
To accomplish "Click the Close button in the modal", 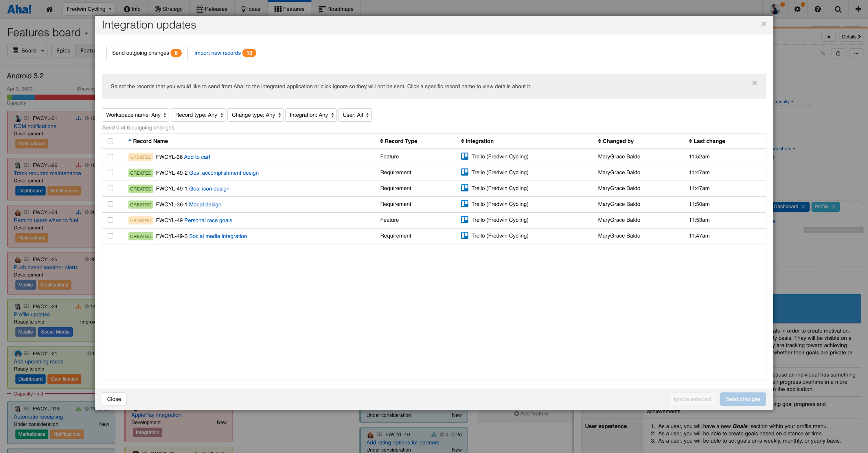I will 114,399.
